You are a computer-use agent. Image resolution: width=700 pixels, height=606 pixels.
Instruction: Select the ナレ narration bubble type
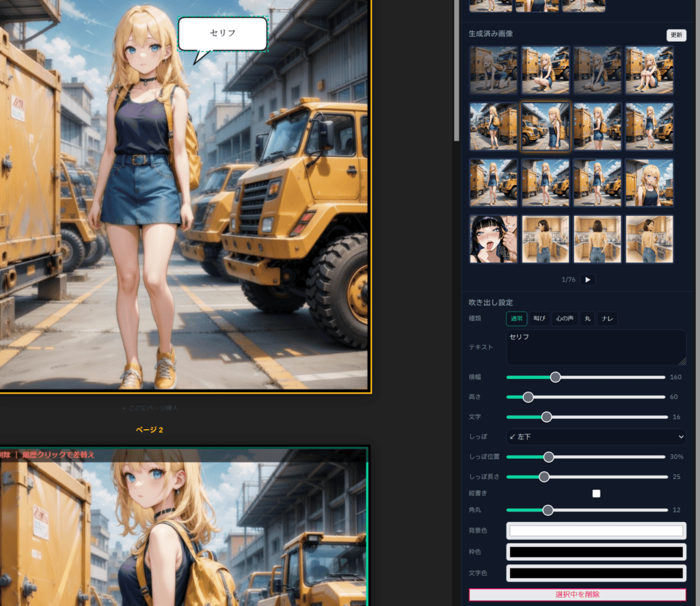pos(606,318)
